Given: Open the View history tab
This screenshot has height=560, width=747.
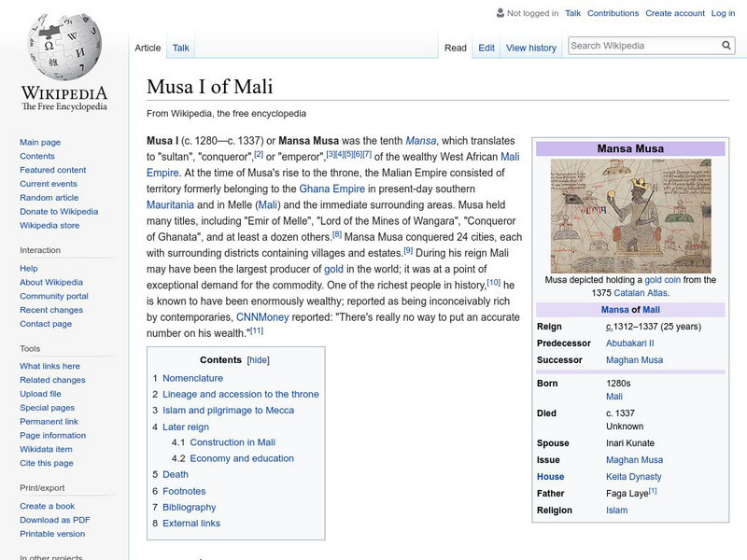Looking at the screenshot, I should (530, 47).
